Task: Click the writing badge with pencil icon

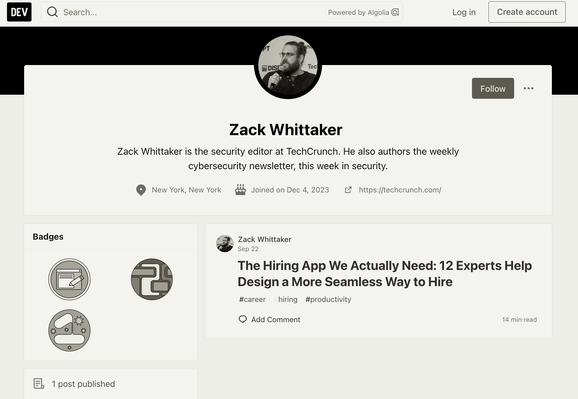Action: click(69, 279)
